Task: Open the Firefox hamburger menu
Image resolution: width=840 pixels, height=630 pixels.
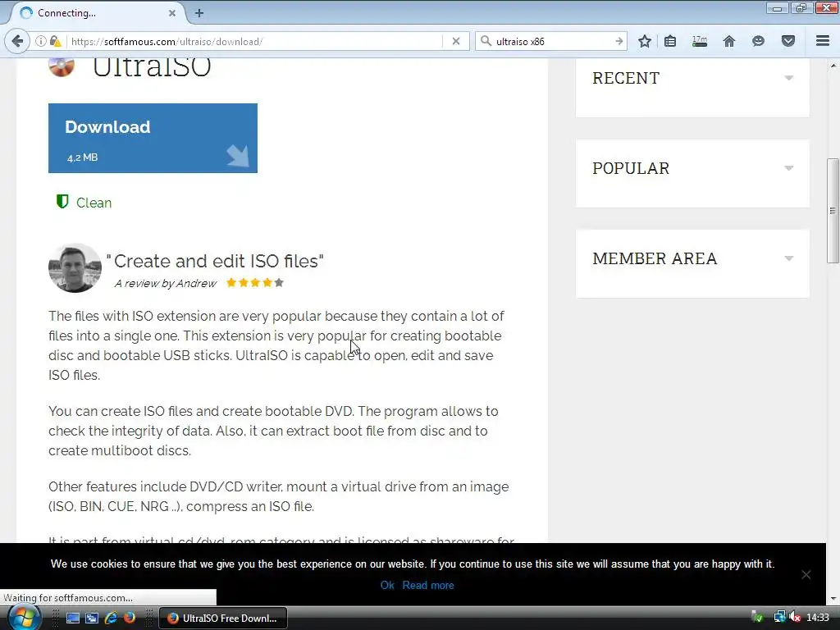Action: coord(823,41)
